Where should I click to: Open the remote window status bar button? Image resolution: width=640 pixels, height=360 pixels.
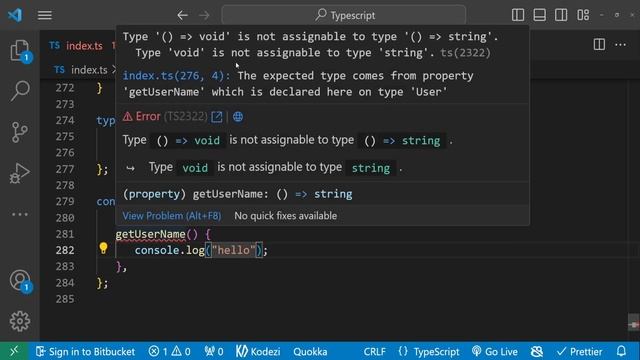[14, 351]
